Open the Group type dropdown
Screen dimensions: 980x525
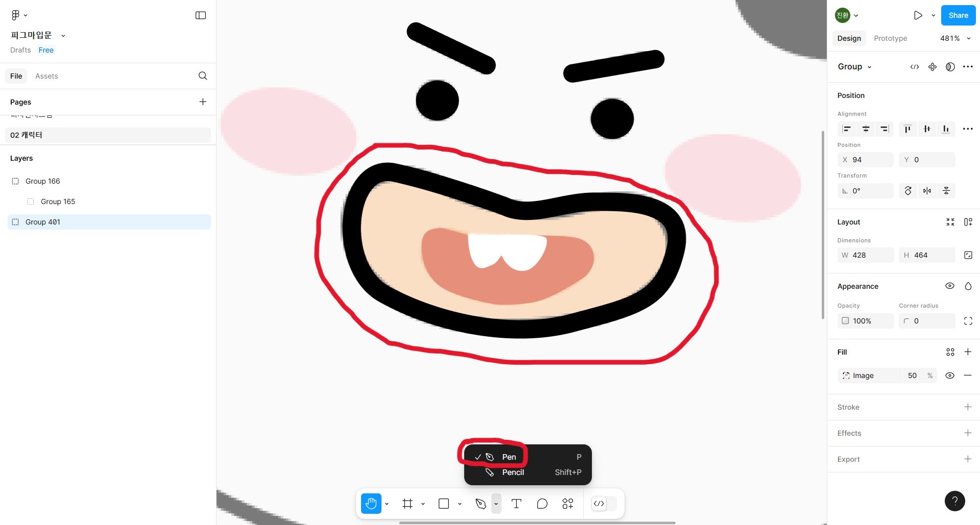pos(854,67)
